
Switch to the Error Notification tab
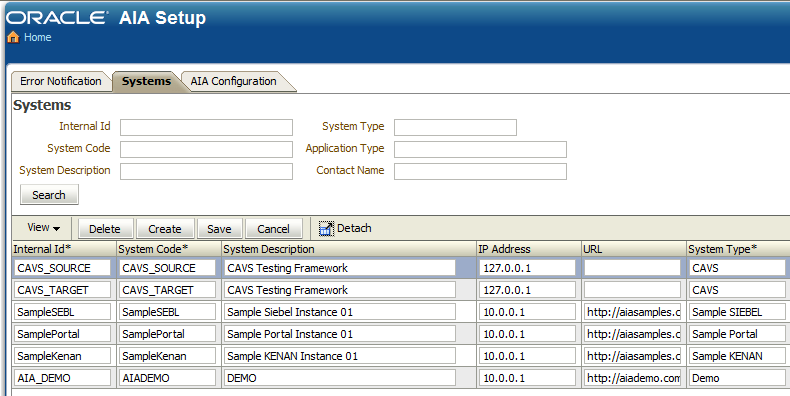(x=60, y=81)
